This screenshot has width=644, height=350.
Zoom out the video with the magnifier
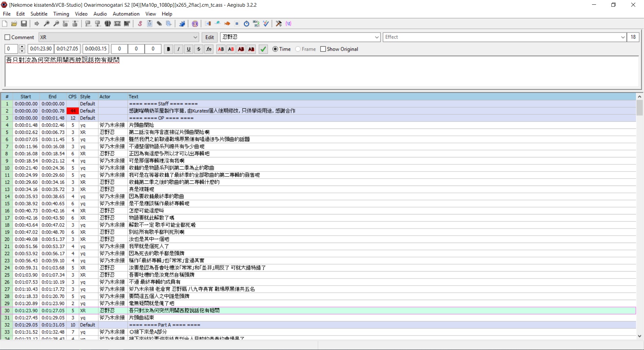(x=56, y=23)
